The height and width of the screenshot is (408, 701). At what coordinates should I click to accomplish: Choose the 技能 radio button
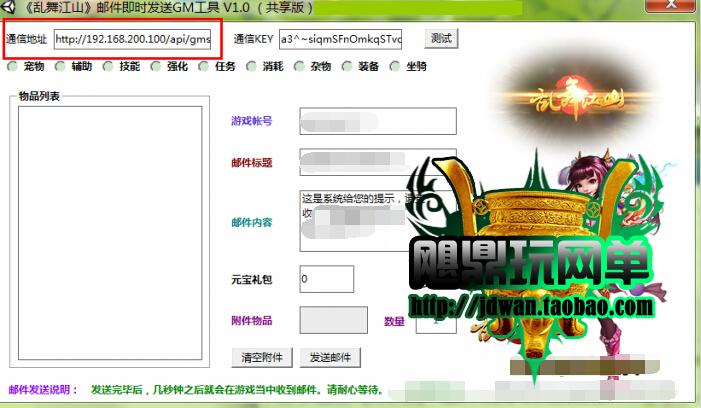109,67
